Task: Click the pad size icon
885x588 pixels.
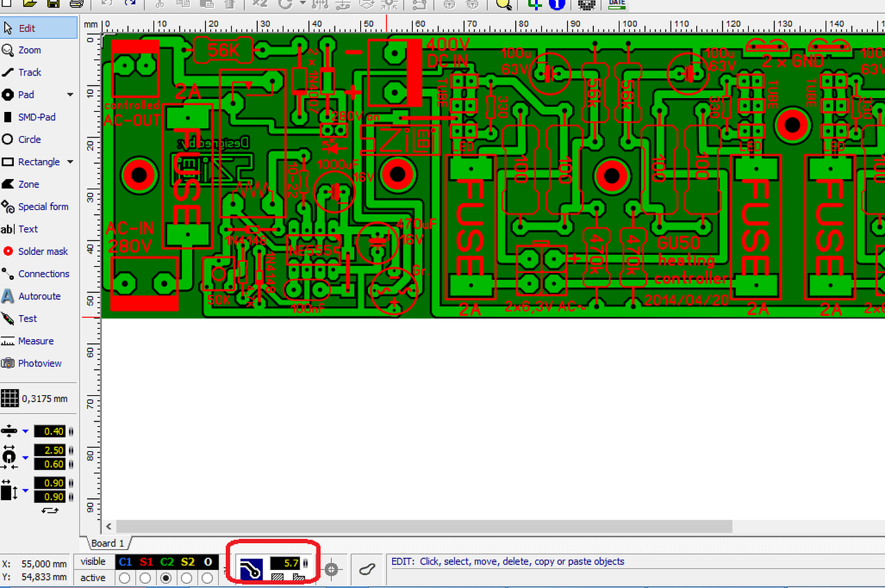Action: click(9, 457)
